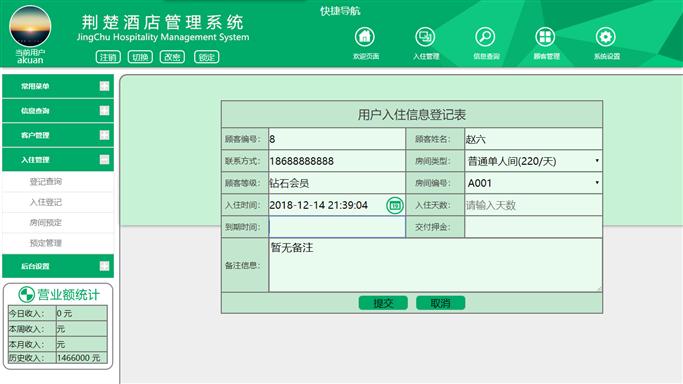Click the 提交 submit button

pyautogui.click(x=383, y=303)
